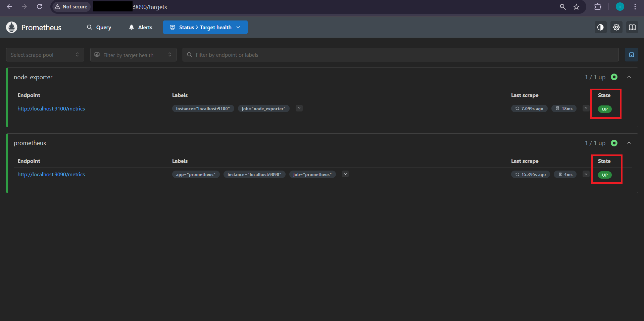This screenshot has width=644, height=321.
Task: Expand scrape details for node_exporter target
Action: [586, 108]
